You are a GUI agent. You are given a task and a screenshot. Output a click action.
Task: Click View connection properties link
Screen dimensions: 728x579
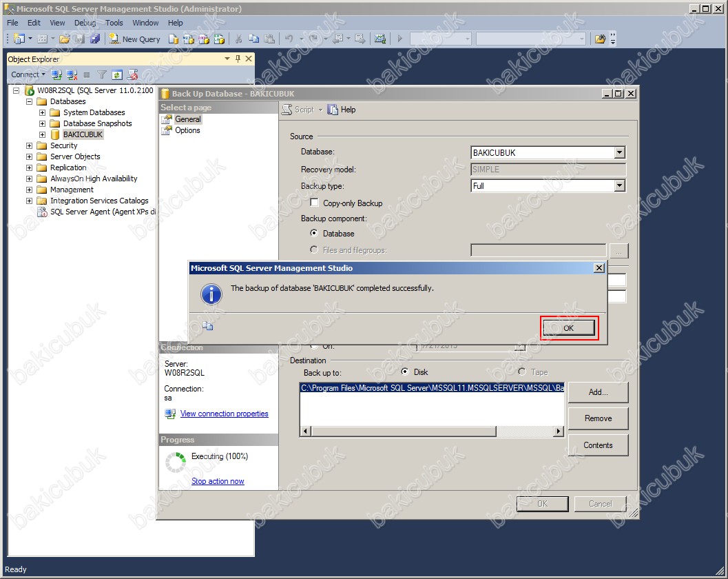[x=225, y=414]
